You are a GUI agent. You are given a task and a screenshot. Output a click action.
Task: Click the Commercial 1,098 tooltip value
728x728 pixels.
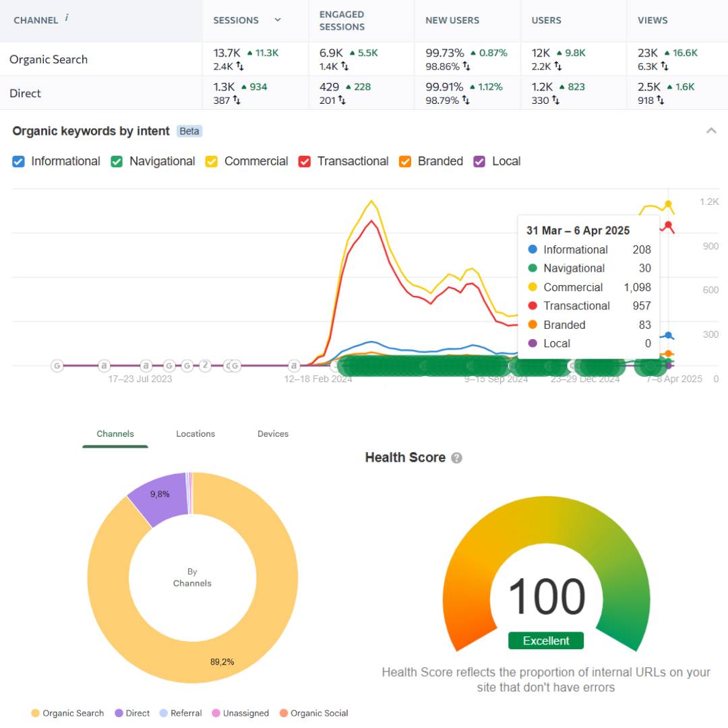tap(637, 287)
